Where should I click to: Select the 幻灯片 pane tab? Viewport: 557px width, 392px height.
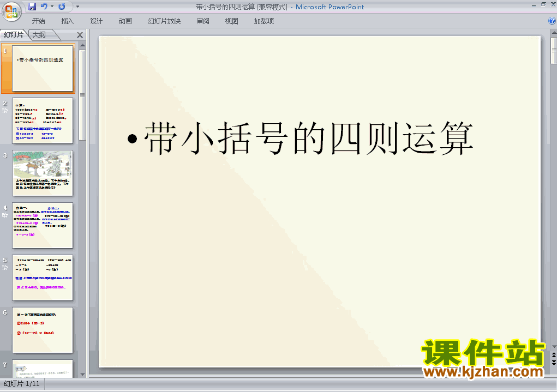tap(14, 35)
